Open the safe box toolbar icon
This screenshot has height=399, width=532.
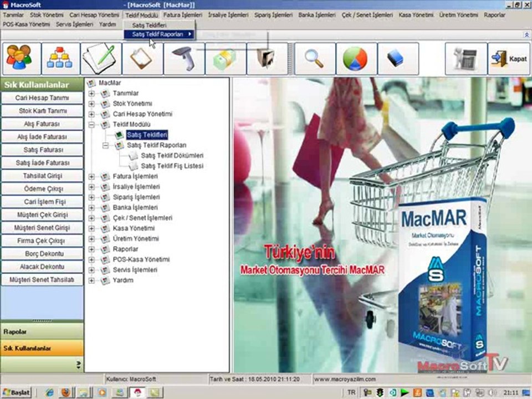point(267,59)
